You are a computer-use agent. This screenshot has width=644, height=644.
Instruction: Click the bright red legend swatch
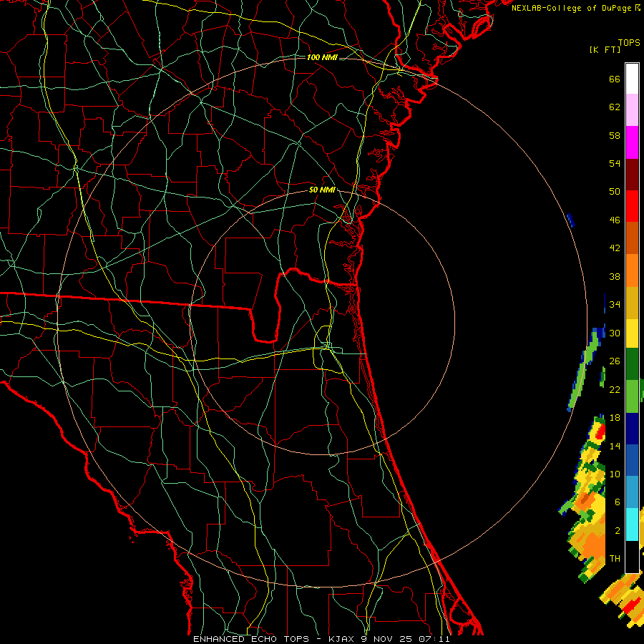(x=632, y=206)
